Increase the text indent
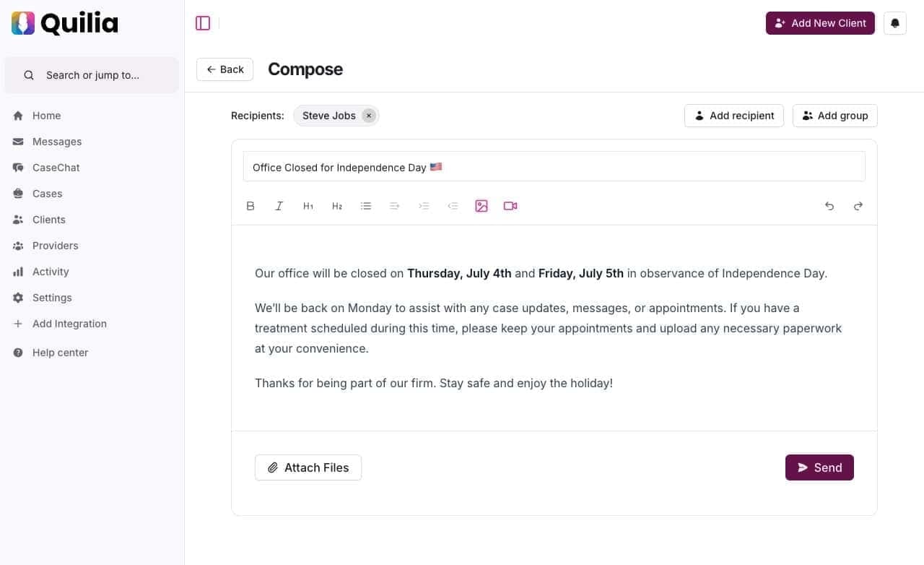The image size is (924, 565). (424, 206)
